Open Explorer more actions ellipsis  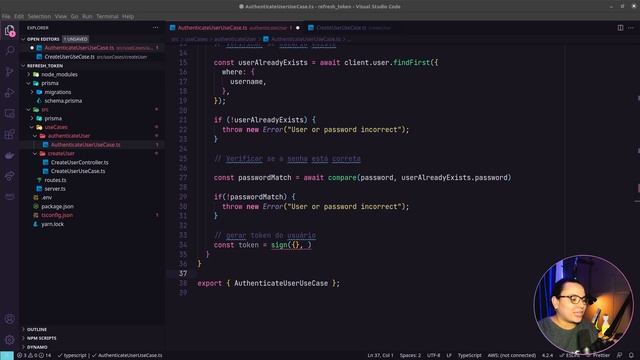coord(156,28)
